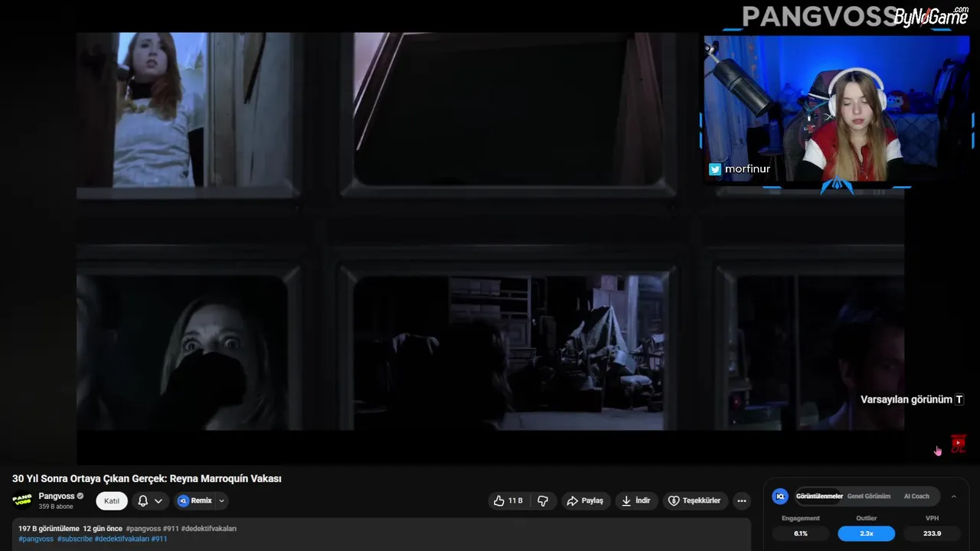Click the Remix button

(194, 500)
